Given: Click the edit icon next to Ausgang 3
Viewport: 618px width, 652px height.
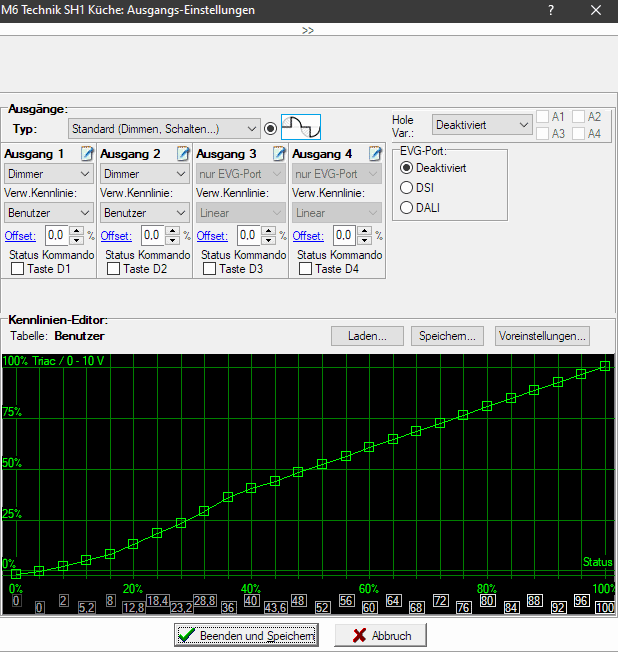Looking at the screenshot, I should (279, 154).
